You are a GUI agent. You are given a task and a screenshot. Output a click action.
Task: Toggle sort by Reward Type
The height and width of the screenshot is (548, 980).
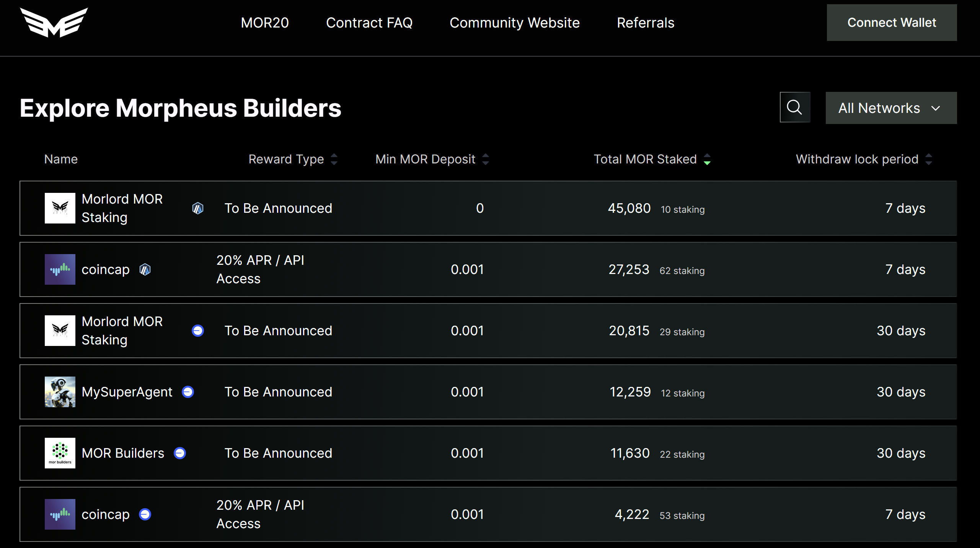click(x=334, y=159)
